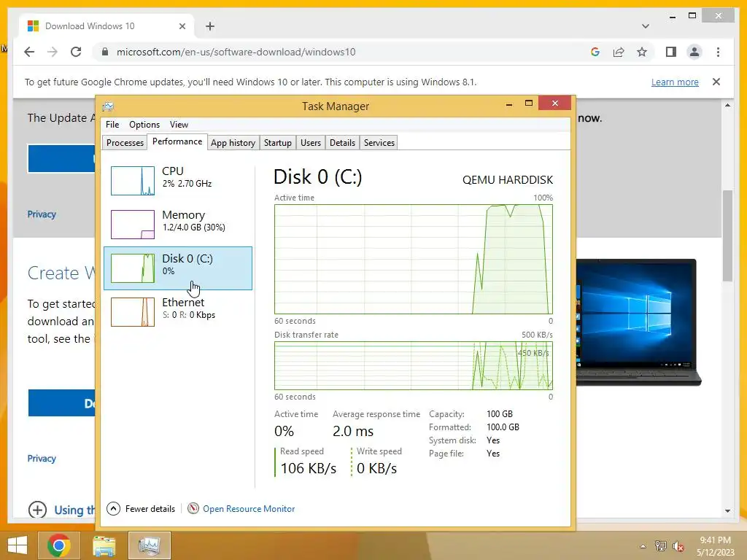Reload the Chrome page
747x560 pixels.
pyautogui.click(x=76, y=52)
